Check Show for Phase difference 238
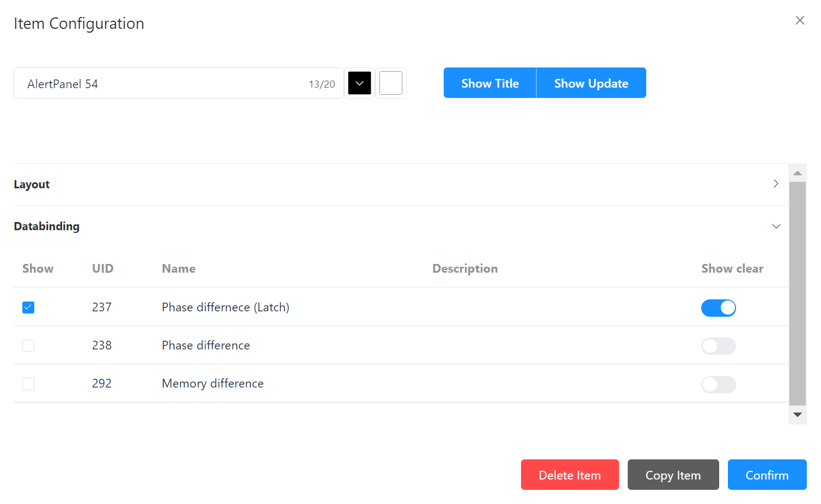This screenshot has width=821, height=504. point(28,346)
